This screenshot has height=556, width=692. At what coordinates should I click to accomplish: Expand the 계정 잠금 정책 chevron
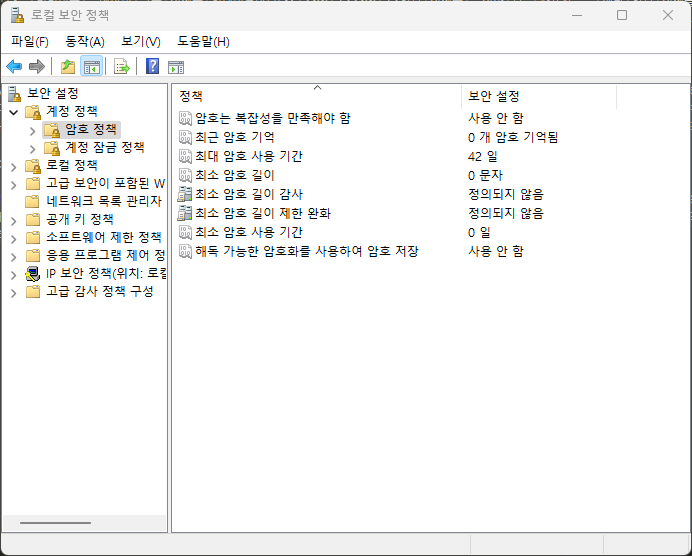(x=33, y=149)
